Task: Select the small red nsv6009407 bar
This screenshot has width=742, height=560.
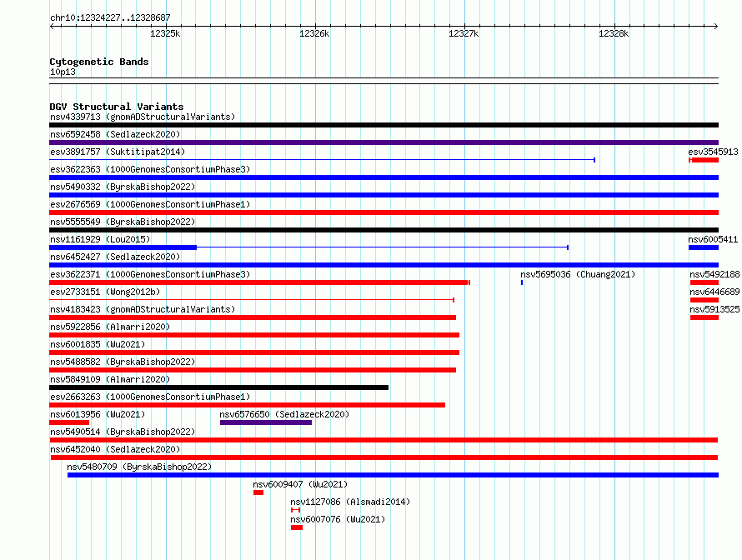Action: point(258,492)
